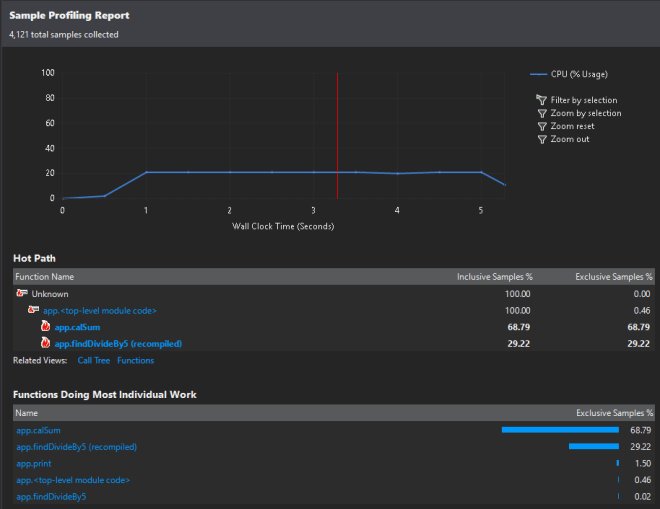This screenshot has width=660, height=509.
Task: Click the icon beside app.<top-level module code> in Hot Path
Action: (x=33, y=310)
